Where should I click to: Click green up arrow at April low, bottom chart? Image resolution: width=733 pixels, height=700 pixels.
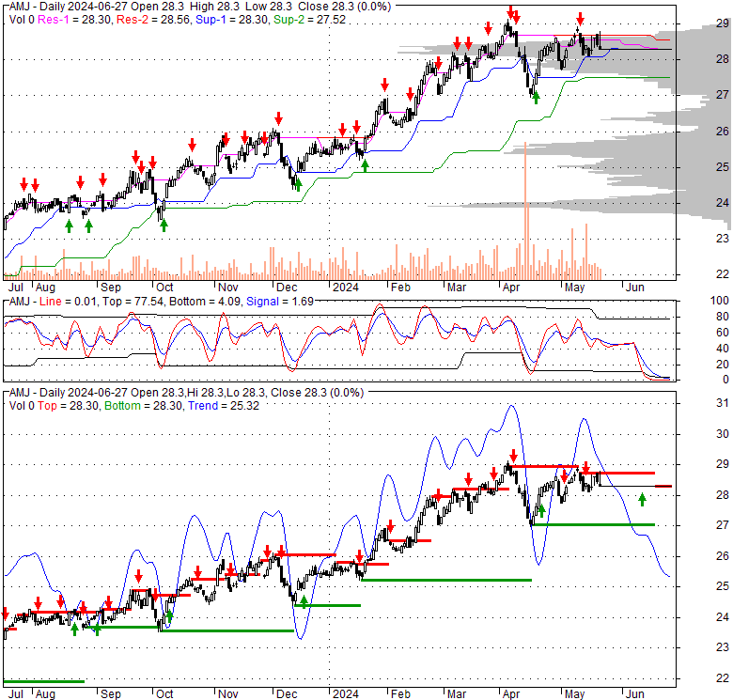click(x=541, y=510)
